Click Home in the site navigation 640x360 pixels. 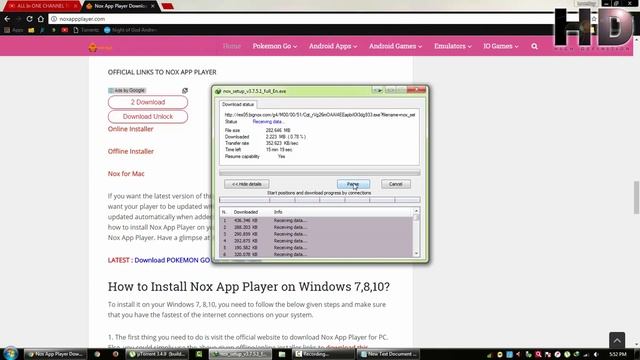point(231,46)
